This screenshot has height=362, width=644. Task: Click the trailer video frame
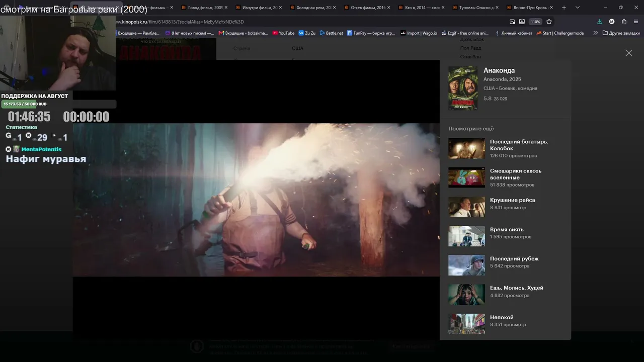point(256,200)
